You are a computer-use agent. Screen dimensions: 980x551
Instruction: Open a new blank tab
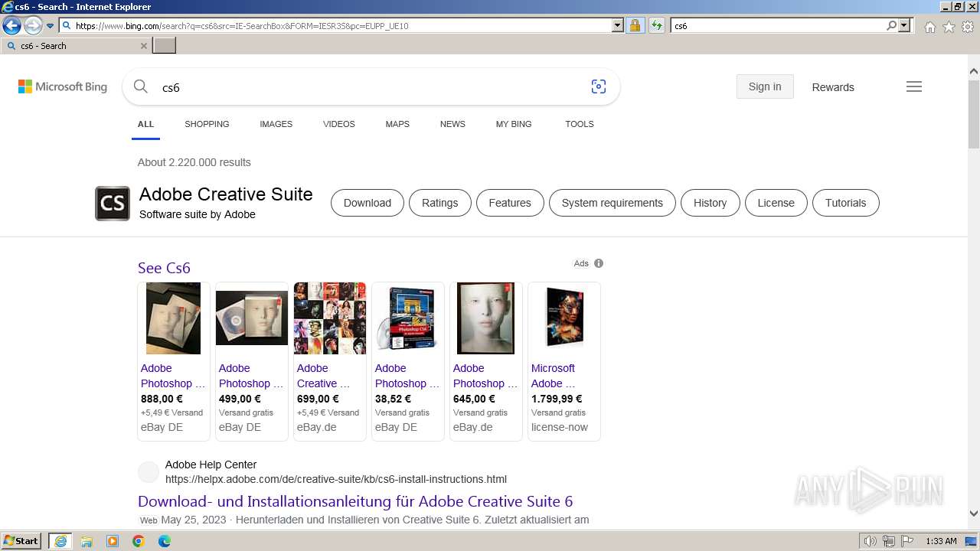[165, 46]
